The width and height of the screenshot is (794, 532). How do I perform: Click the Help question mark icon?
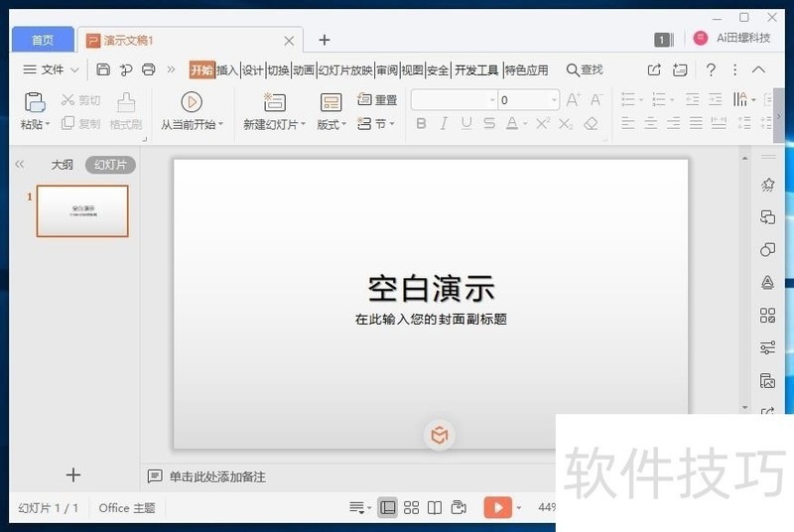pos(711,69)
